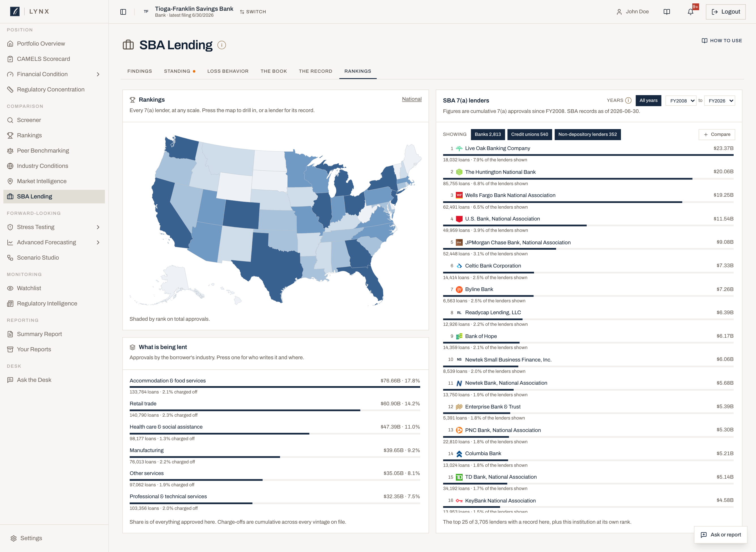Open The Huntington National Bank record
The image size is (756, 552).
tap(588, 177)
